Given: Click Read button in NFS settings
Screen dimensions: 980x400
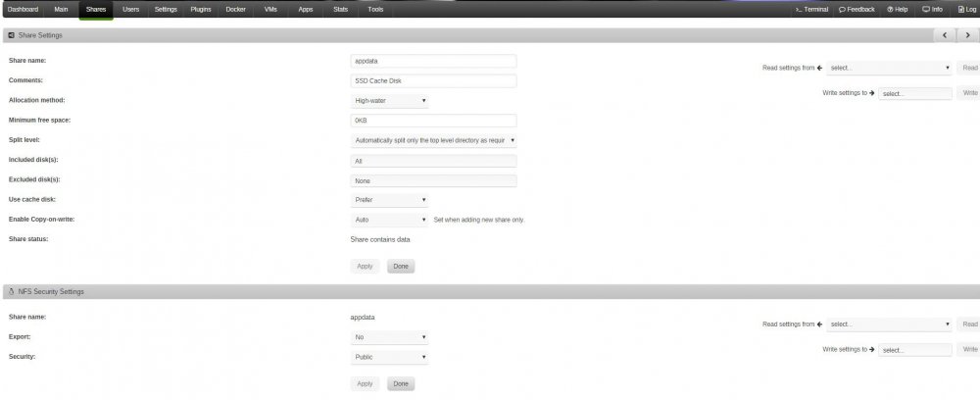Looking at the screenshot, I should [969, 325].
